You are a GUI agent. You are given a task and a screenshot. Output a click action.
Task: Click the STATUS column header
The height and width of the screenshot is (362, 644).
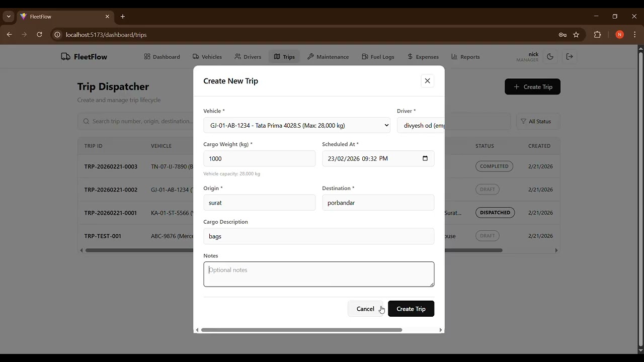[485, 146]
